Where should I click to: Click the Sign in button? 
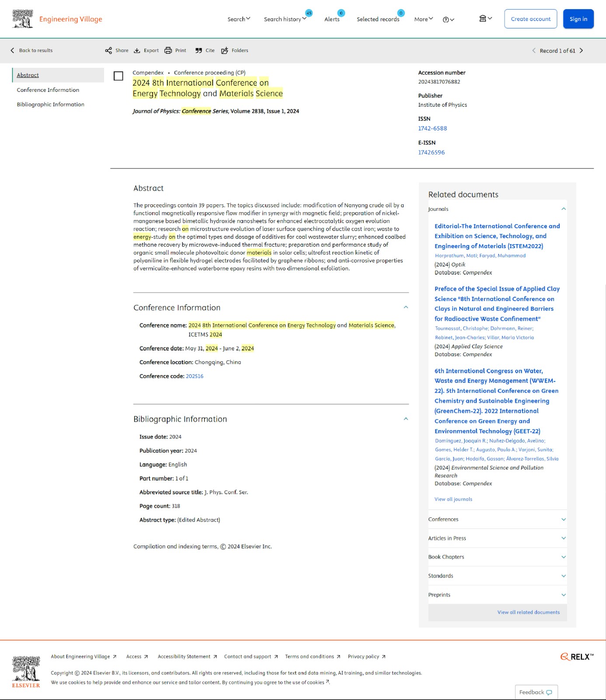tap(578, 19)
